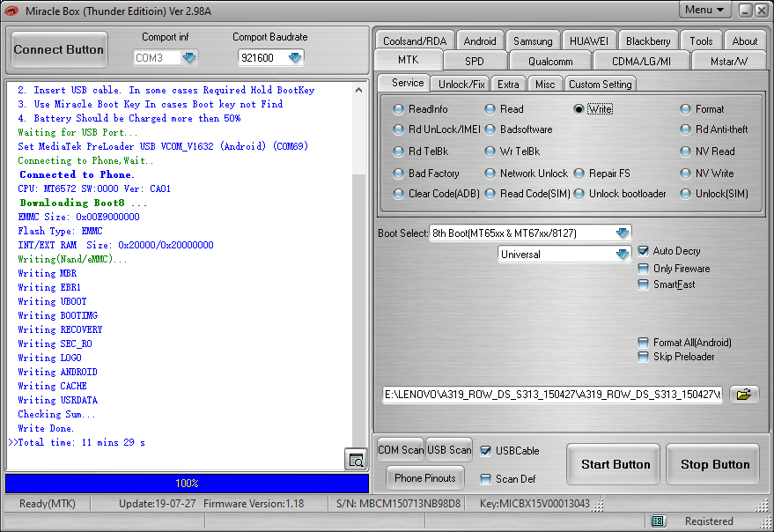
Task: Open the Menu dropdown in title bar
Action: click(x=704, y=10)
